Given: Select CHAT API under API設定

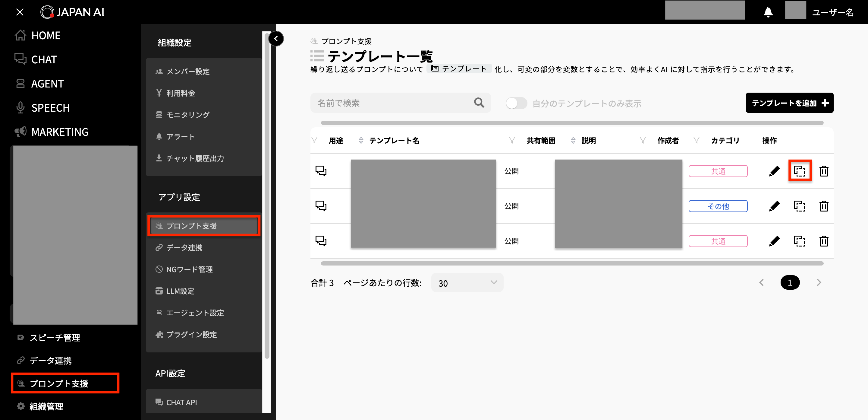Looking at the screenshot, I should [x=181, y=402].
